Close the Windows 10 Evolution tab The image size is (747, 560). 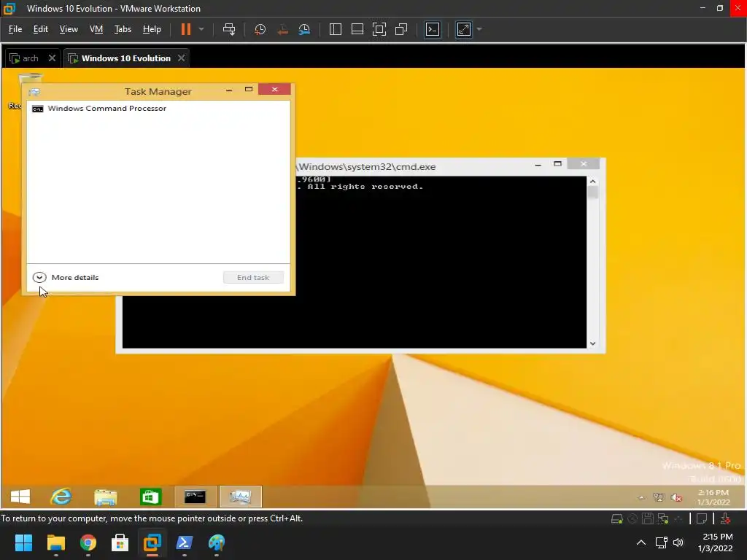coord(181,58)
